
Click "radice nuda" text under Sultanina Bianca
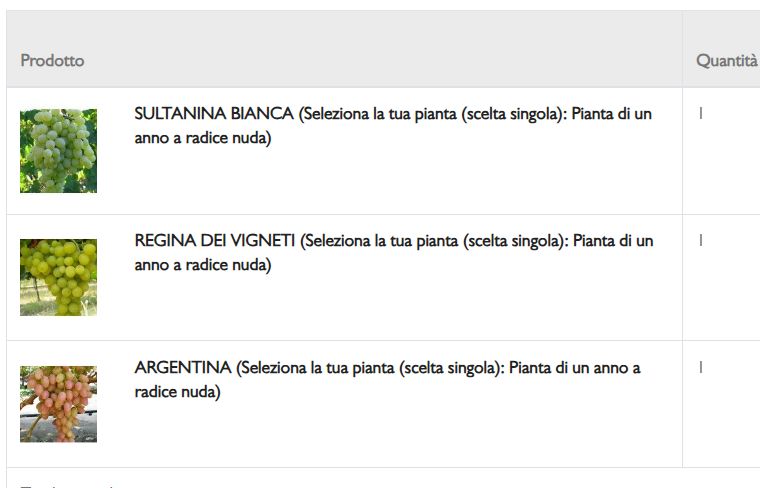pos(228,138)
